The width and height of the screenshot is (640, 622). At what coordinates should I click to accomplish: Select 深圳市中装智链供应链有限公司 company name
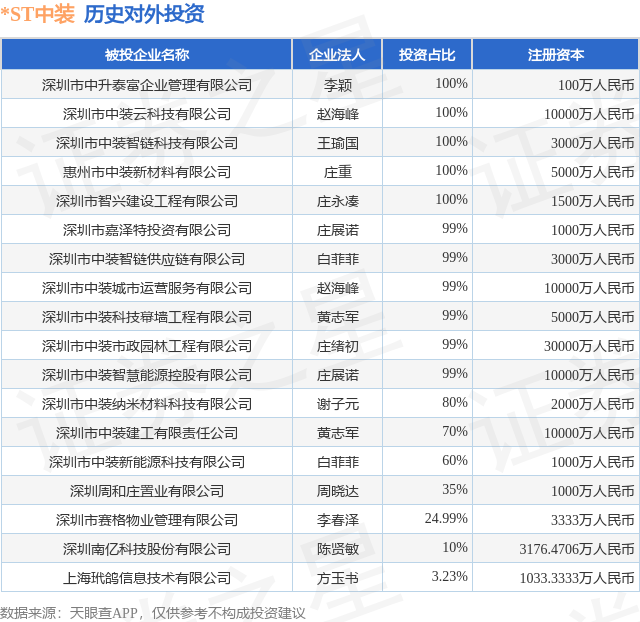click(147, 259)
